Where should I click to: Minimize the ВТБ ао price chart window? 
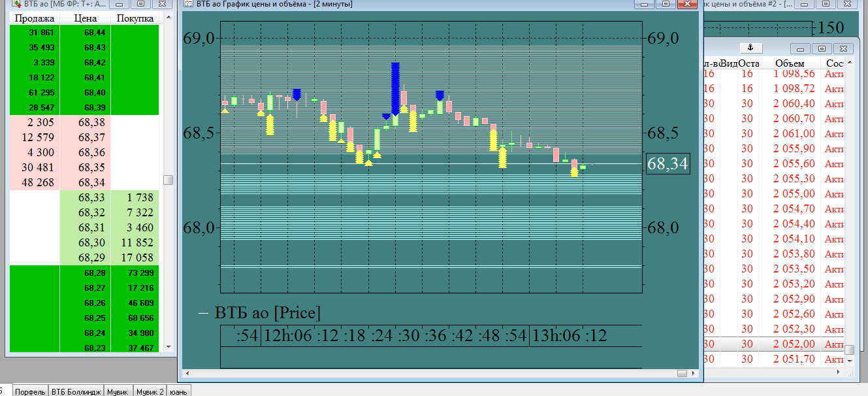click(x=644, y=4)
